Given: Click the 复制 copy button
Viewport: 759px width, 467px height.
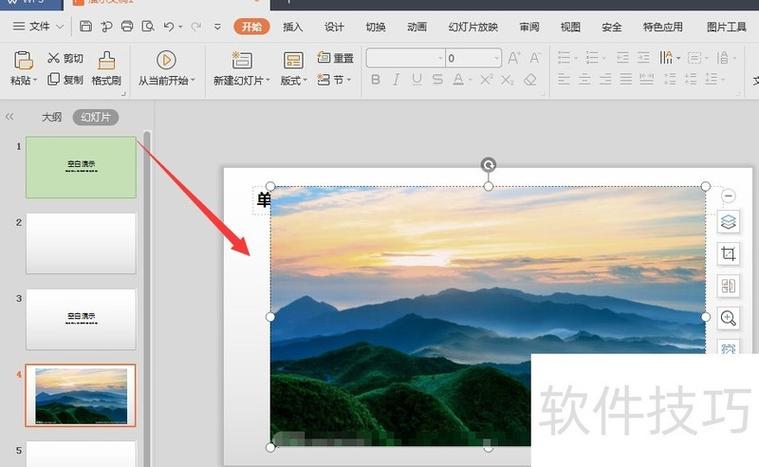Looking at the screenshot, I should pyautogui.click(x=65, y=79).
